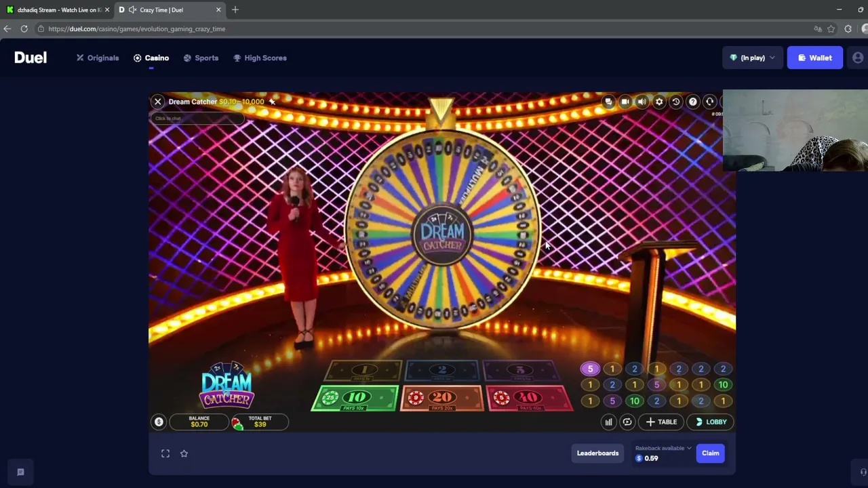This screenshot has width=868, height=488.
Task: Select the Crazy Time | Duel tab
Action: pos(170,10)
